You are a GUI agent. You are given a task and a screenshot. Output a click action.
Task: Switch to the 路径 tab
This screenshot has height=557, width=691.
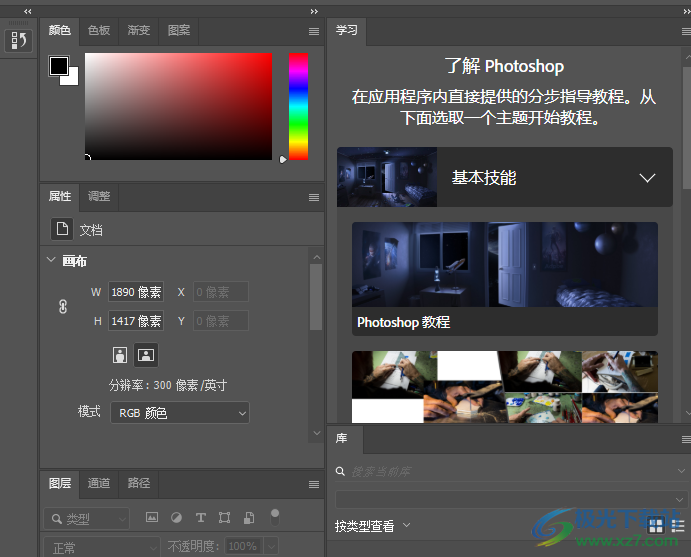[138, 483]
